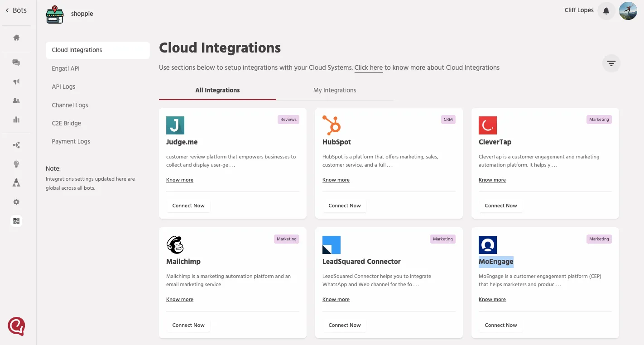The image size is (644, 345).
Task: Click the Reviews tag on Judge.me card
Action: 288,120
